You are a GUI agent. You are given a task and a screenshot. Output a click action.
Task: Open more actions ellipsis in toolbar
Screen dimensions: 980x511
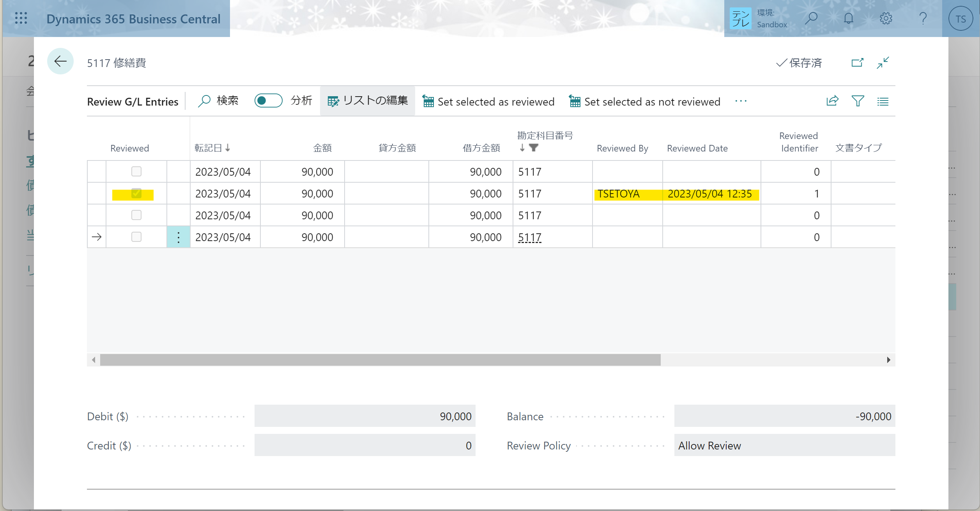tap(741, 101)
